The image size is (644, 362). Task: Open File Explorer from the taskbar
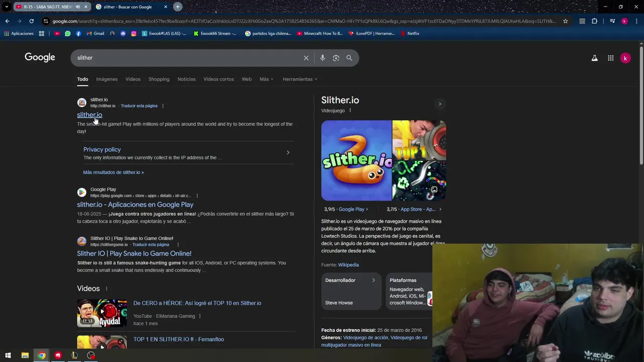coord(25,355)
